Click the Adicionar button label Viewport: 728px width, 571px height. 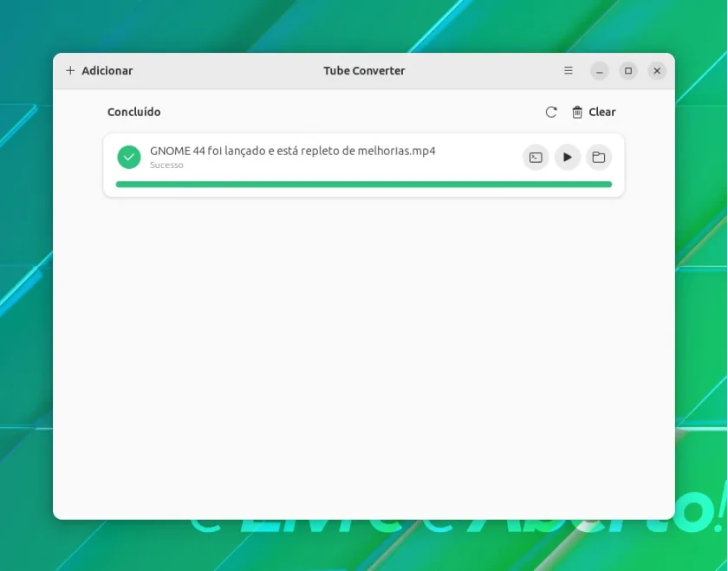[107, 70]
